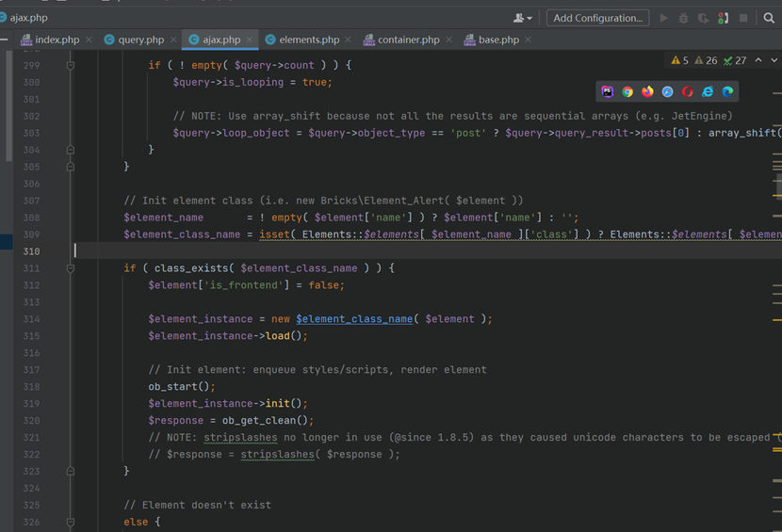Collapse code block at line 299
This screenshot has height=532, width=782.
pyautogui.click(x=71, y=65)
